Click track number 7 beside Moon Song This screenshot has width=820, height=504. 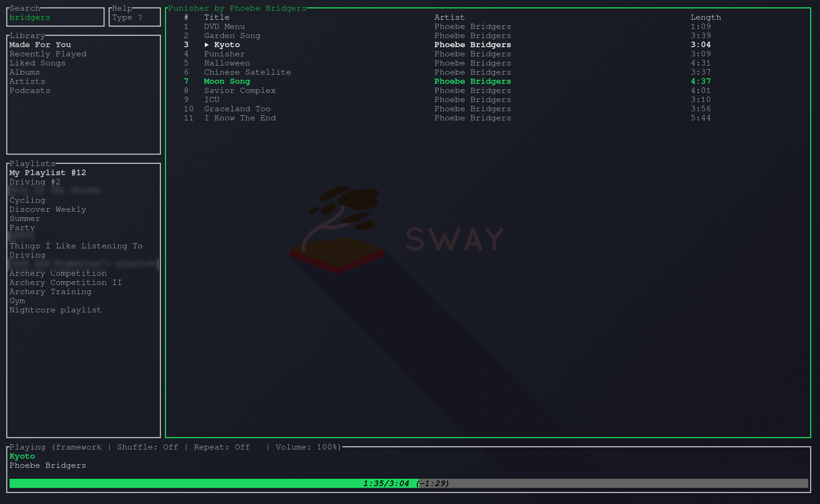(186, 81)
